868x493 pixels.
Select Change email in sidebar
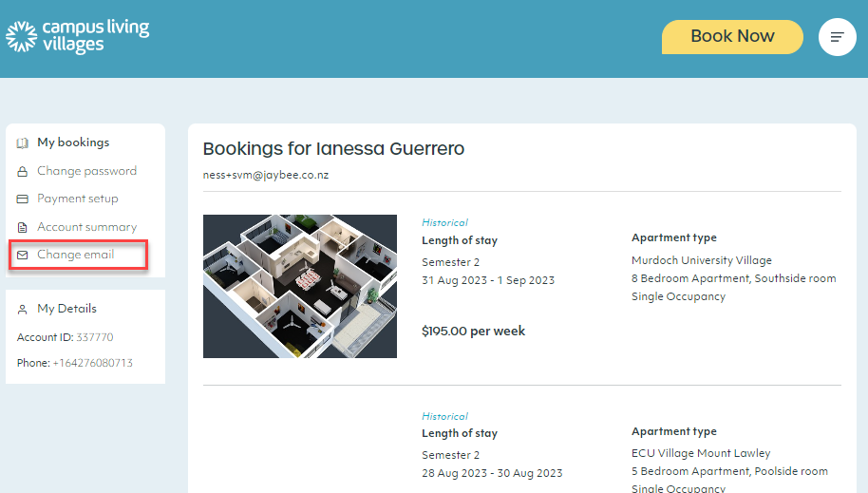76,255
